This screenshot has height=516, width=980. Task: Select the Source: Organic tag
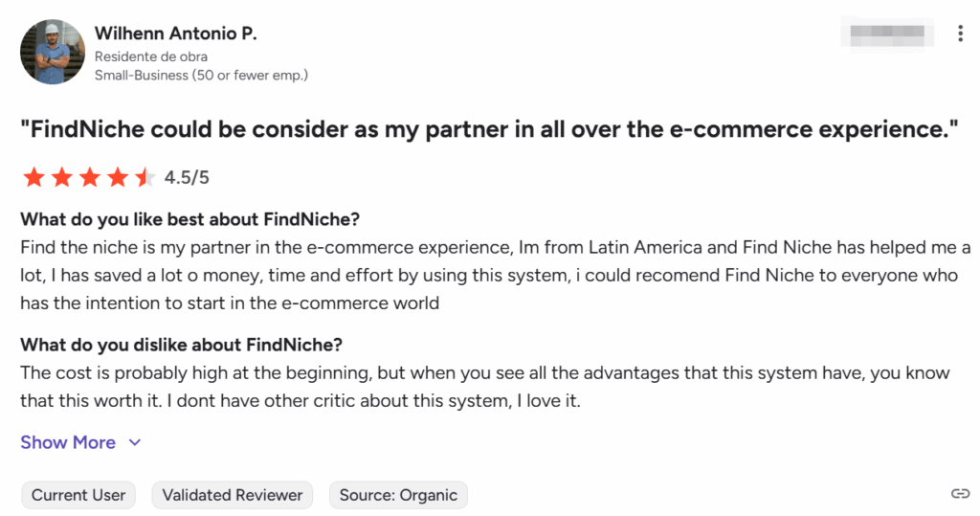[x=398, y=495]
